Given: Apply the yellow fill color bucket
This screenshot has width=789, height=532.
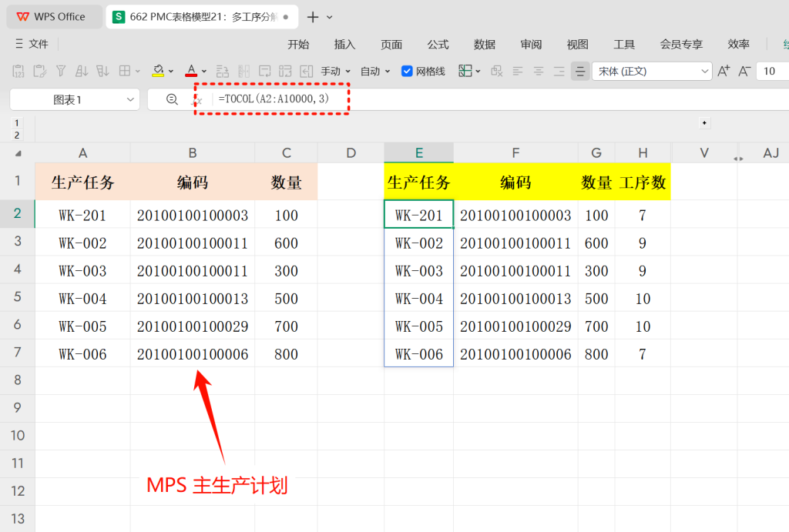Looking at the screenshot, I should (x=158, y=72).
